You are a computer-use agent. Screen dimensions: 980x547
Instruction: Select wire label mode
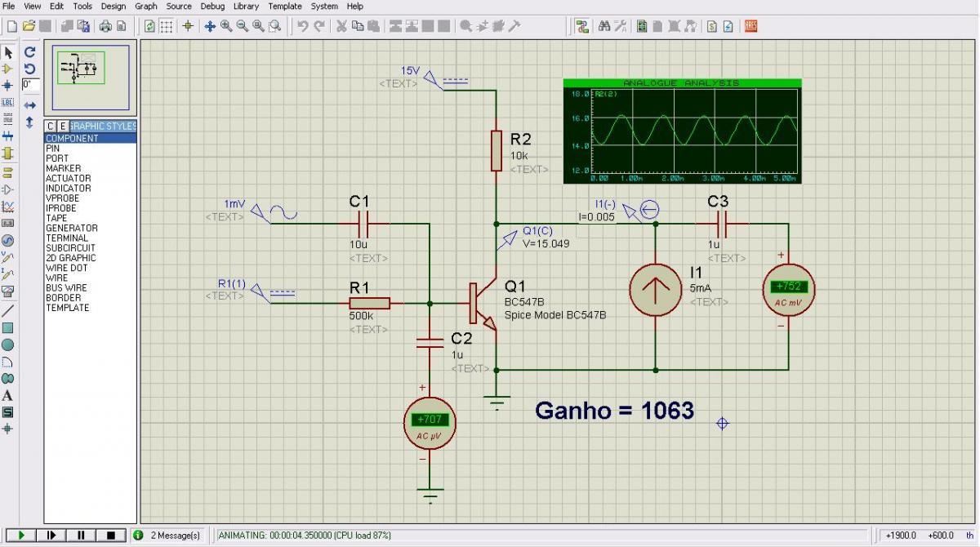(8, 102)
